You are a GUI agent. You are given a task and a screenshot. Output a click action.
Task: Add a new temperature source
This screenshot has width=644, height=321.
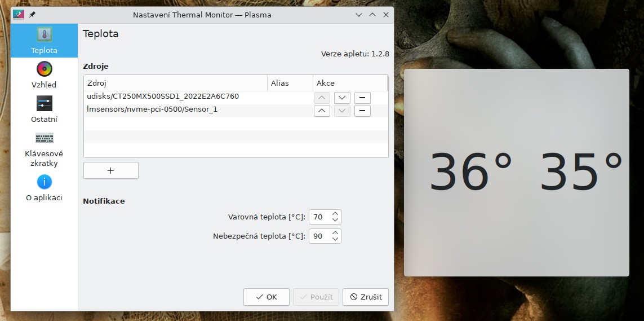pyautogui.click(x=111, y=170)
